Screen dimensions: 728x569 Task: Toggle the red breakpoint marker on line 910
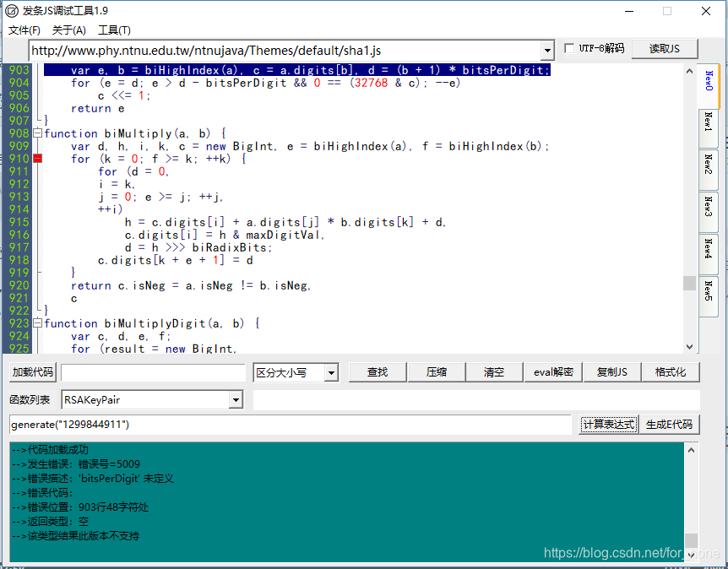coord(38,159)
